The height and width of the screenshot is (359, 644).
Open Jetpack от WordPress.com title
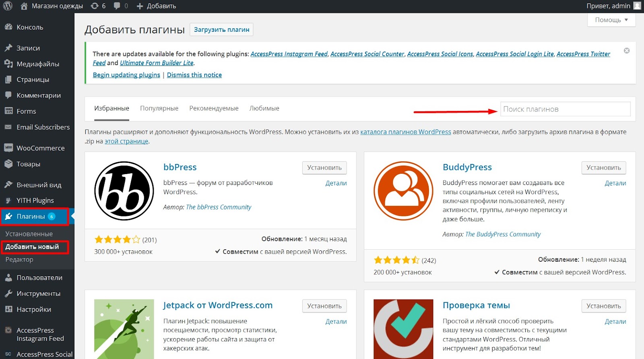218,305
